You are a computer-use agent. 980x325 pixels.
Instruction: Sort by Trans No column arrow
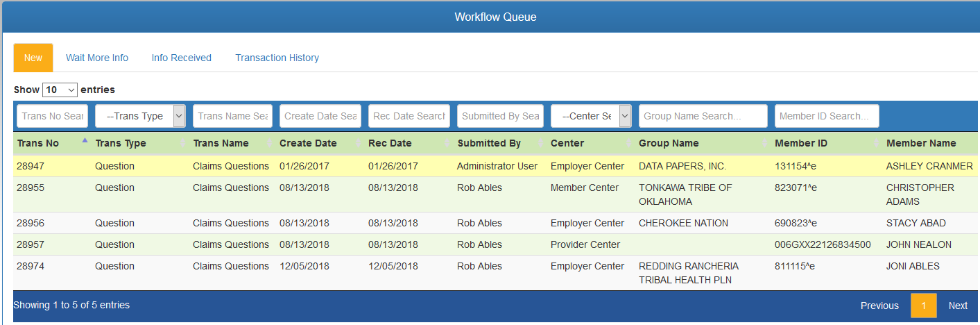pyautogui.click(x=85, y=140)
